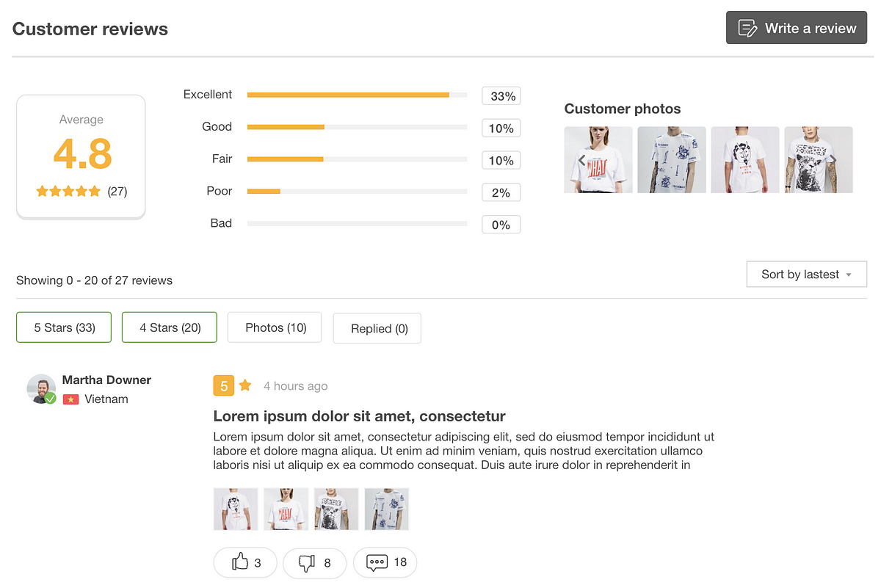Image resolution: width=881 pixels, height=588 pixels.
Task: Click the Poor rating progress bar
Action: pos(357,192)
